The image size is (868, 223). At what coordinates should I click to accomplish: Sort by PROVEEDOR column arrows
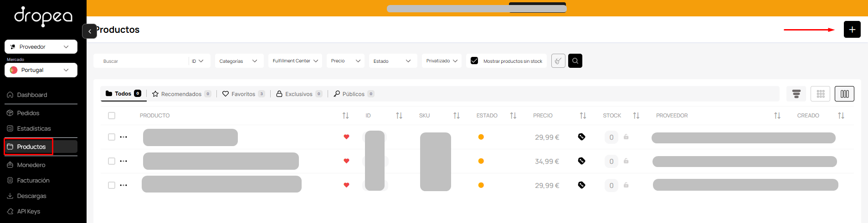pyautogui.click(x=777, y=116)
